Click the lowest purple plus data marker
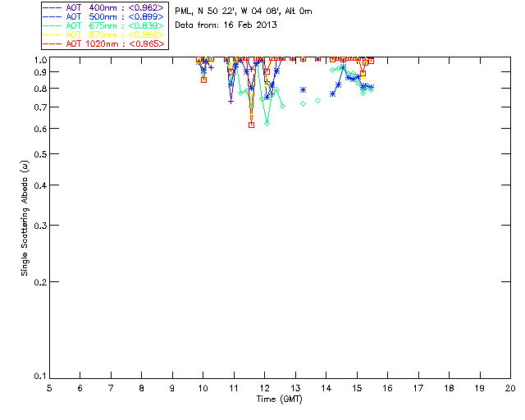This screenshot has width=525, height=420. (x=231, y=101)
